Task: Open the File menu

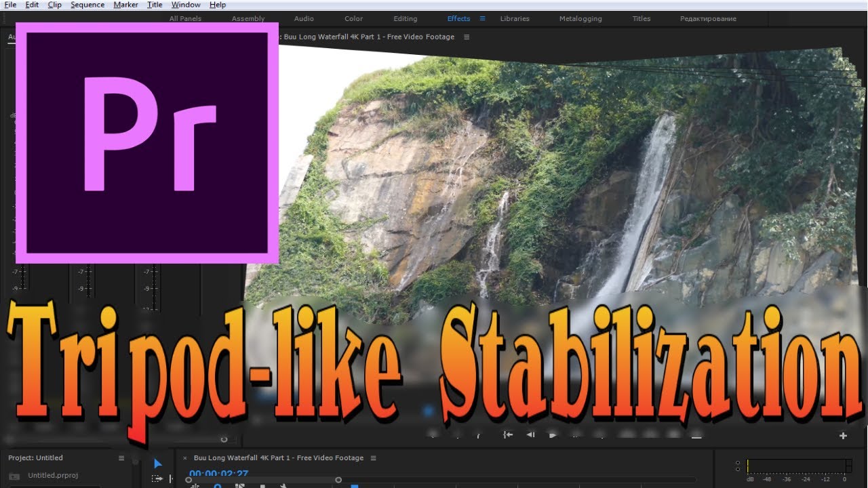Action: (x=10, y=5)
